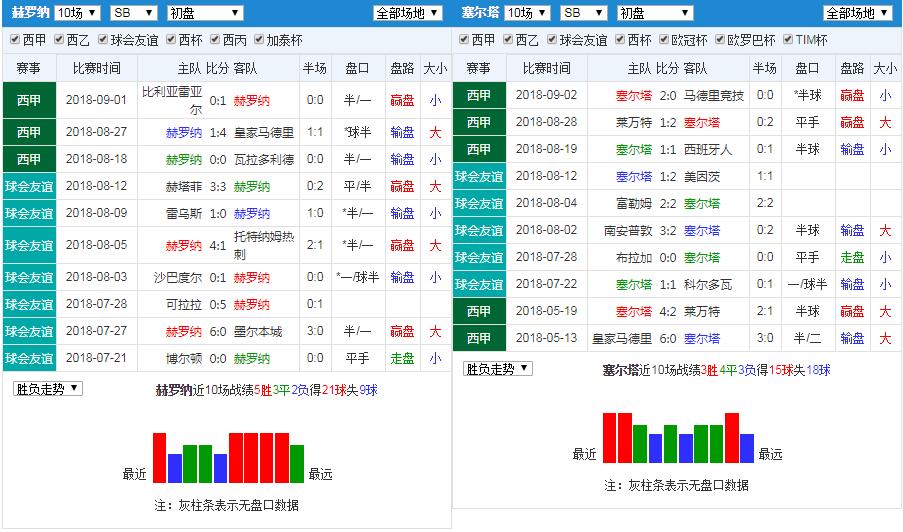This screenshot has width=903, height=532.
Task: Click first red bar in 赫罗纳 chart
Action: tap(160, 458)
